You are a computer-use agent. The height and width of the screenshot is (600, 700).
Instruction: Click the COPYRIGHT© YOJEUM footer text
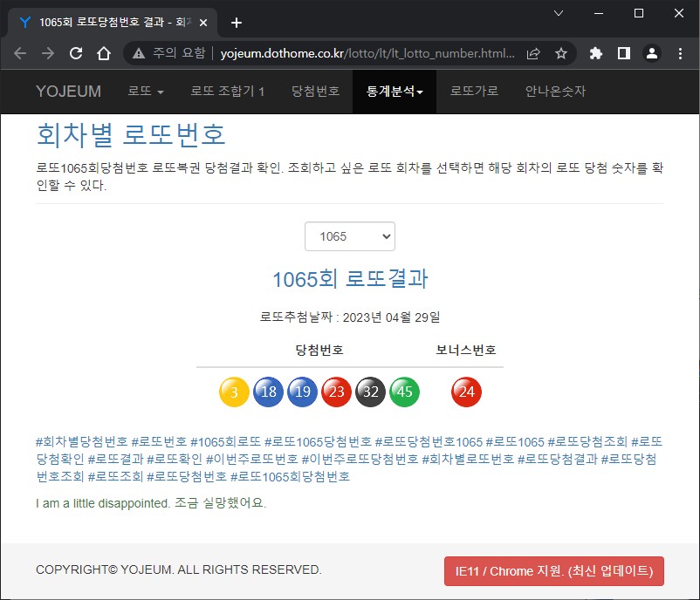coord(179,569)
